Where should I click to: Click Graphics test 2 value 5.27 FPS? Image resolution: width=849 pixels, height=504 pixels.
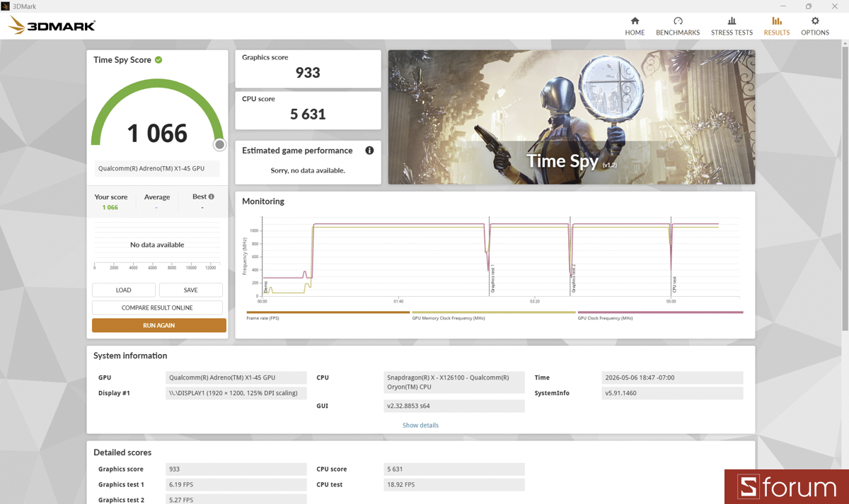click(x=236, y=500)
